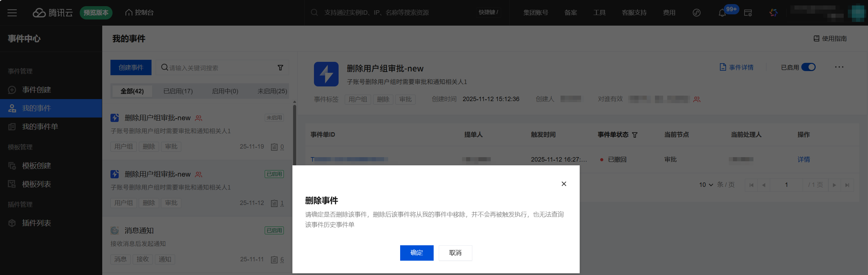Click the people icon on the 未启用 event
This screenshot has width=868, height=275.
point(199,118)
